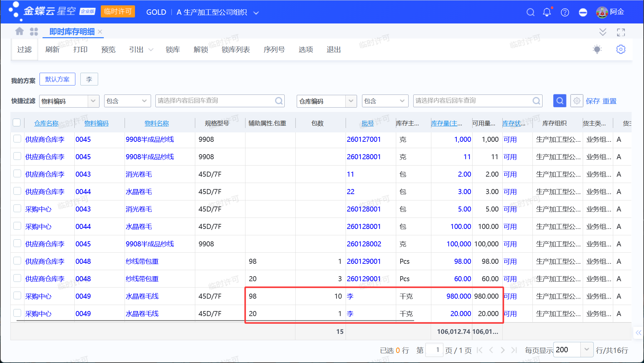Viewport: 644px width, 363px height.
Task: Expand the rows-per-page 200 dropdown
Action: point(586,349)
